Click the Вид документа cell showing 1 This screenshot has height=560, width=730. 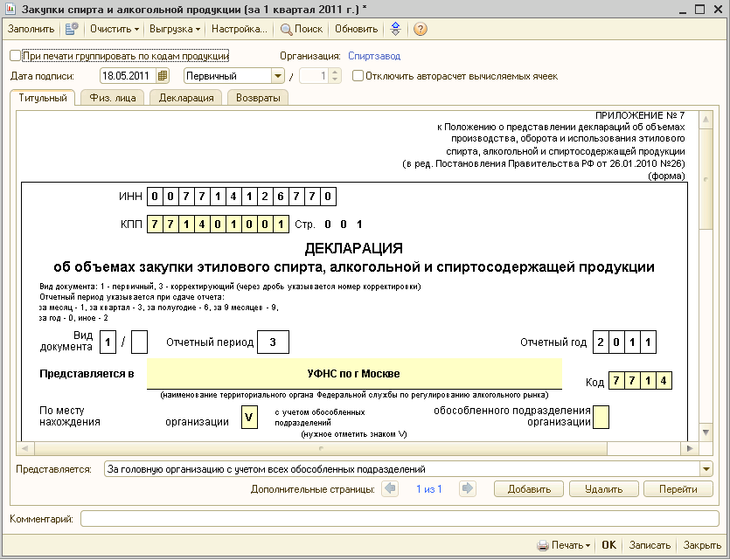click(108, 342)
